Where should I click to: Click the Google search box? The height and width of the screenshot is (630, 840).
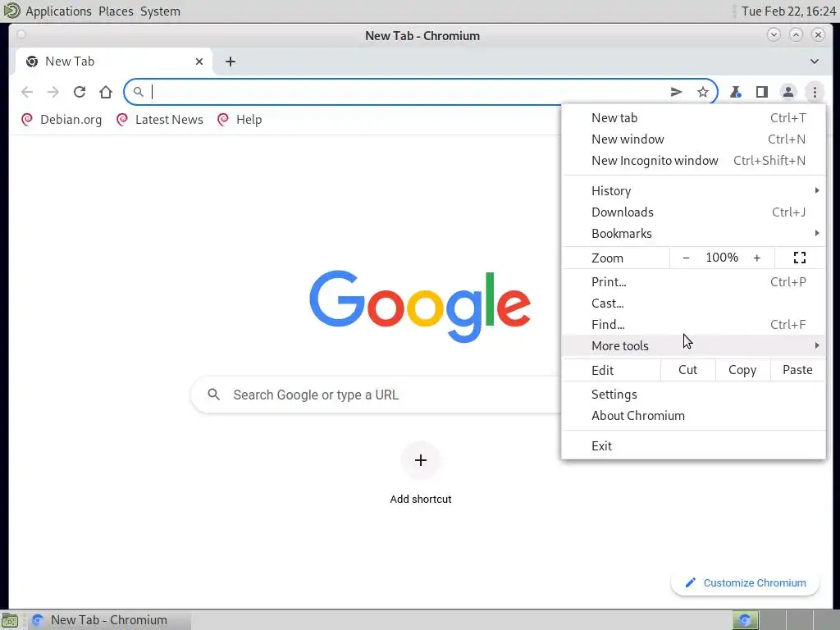coord(375,395)
